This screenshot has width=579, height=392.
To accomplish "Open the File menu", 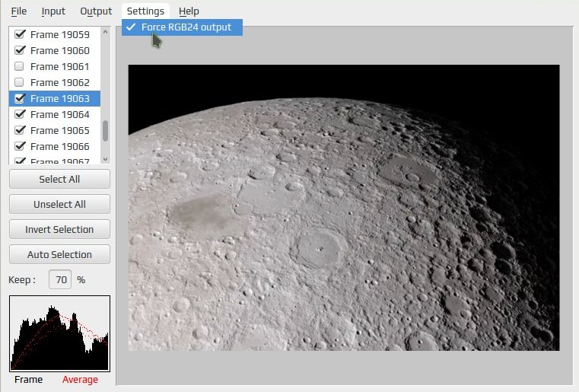I will click(18, 11).
